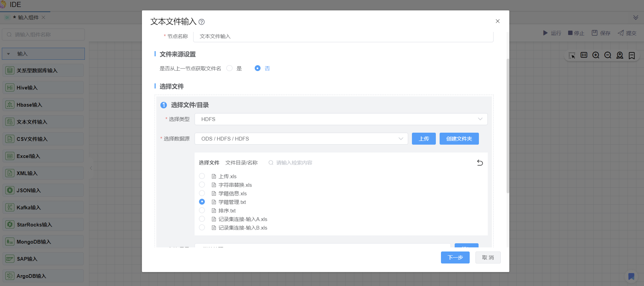Click the 文件目录/名称 search tab label
Image resolution: width=644 pixels, height=286 pixels.
(241, 163)
